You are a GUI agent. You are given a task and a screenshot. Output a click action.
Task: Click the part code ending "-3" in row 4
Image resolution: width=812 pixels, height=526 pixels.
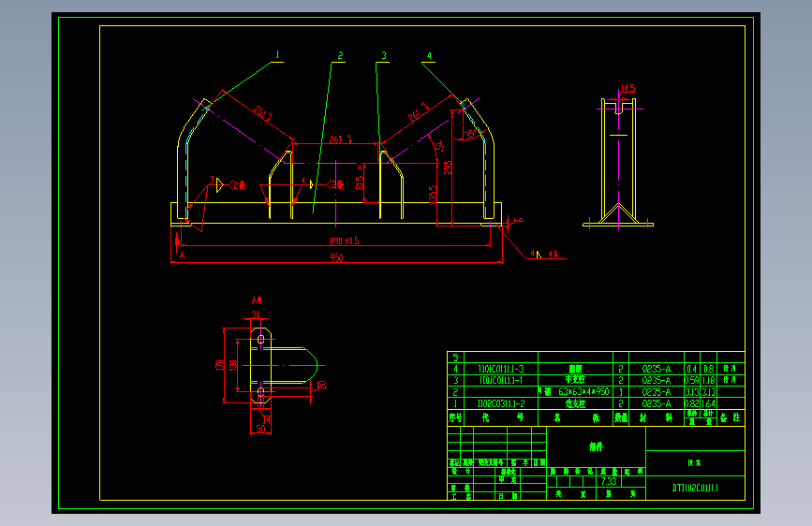[501, 369]
